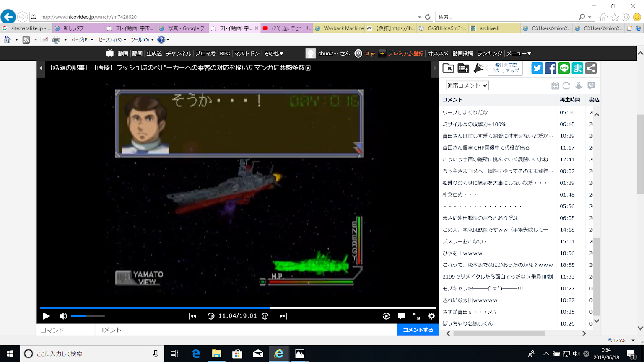Click the folder with arrow mylist icon

[x=448, y=68]
